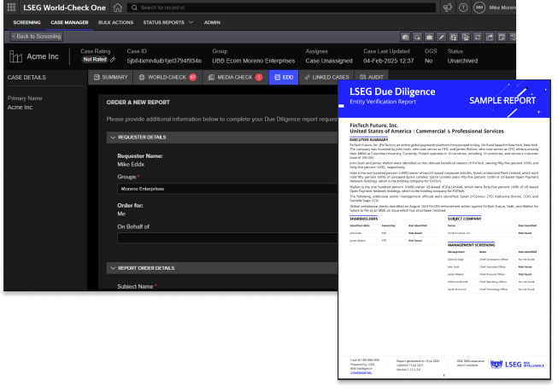Click the pencil edit icon in case toolbar

(441, 37)
